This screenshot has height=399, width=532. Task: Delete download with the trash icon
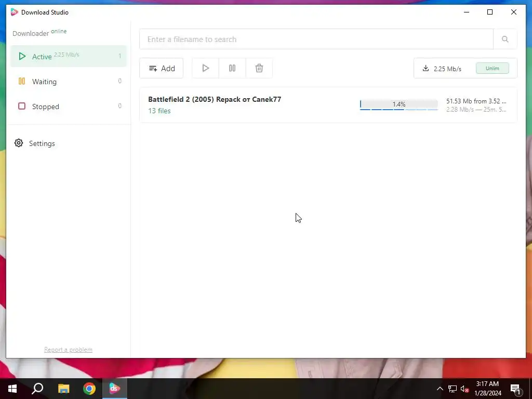(259, 68)
